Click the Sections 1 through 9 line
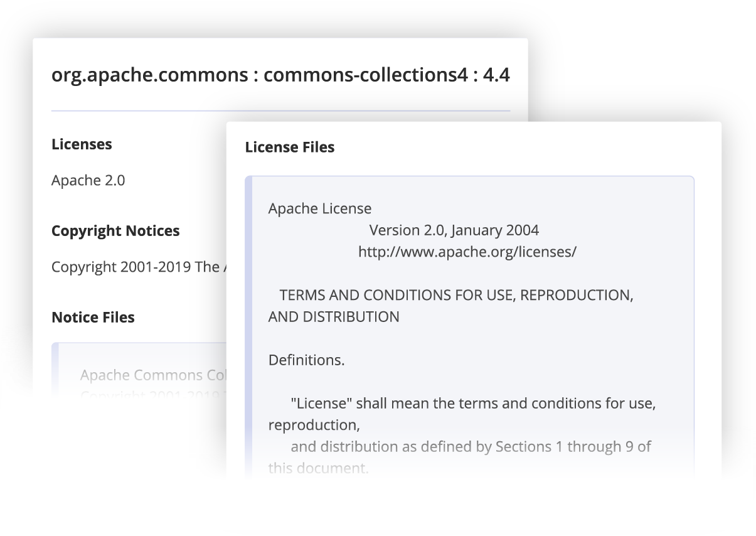756x536 pixels. [471, 447]
